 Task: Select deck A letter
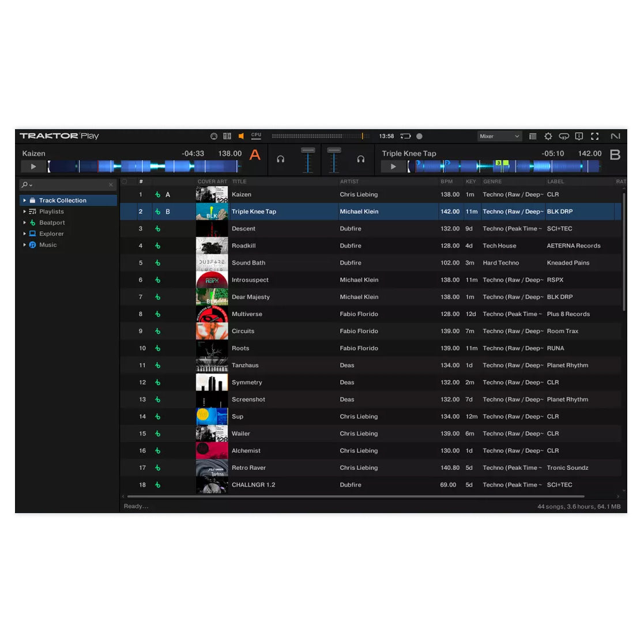click(255, 155)
